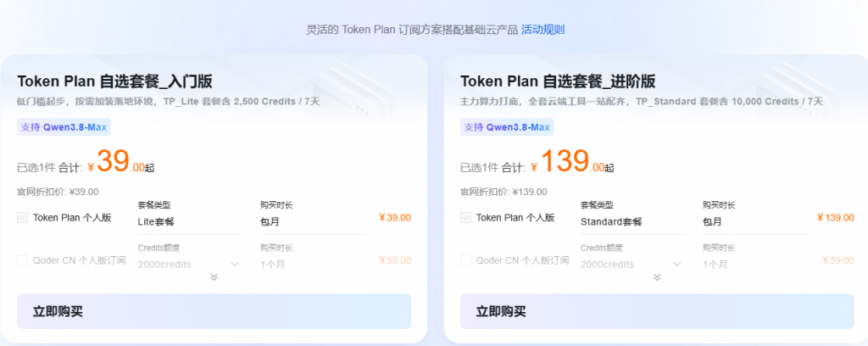Open the Credits额度 2000credits dropdown in 入门版 card
The height and width of the screenshot is (346, 868).
(x=191, y=265)
